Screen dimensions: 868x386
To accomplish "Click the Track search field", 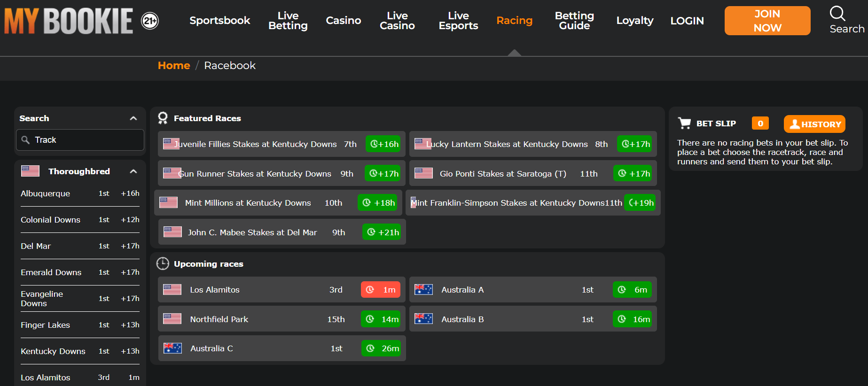I will click(80, 140).
